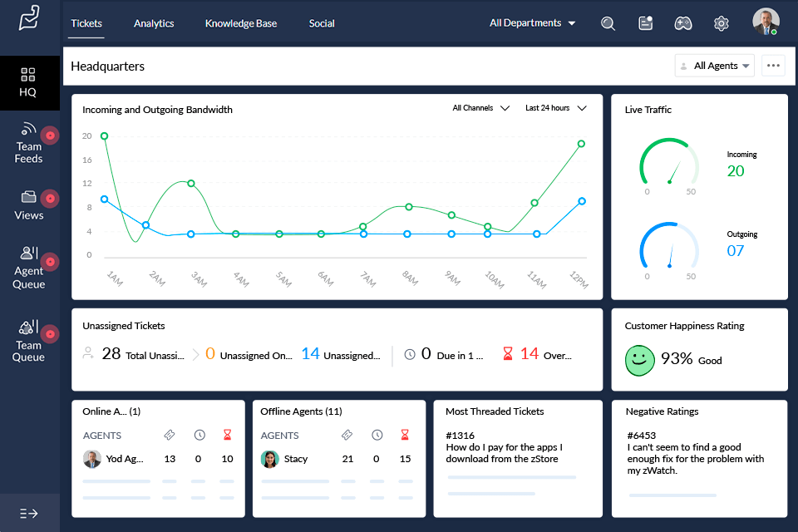Image resolution: width=798 pixels, height=532 pixels.
Task: Change the Last 24 hours time range
Action: tap(555, 107)
